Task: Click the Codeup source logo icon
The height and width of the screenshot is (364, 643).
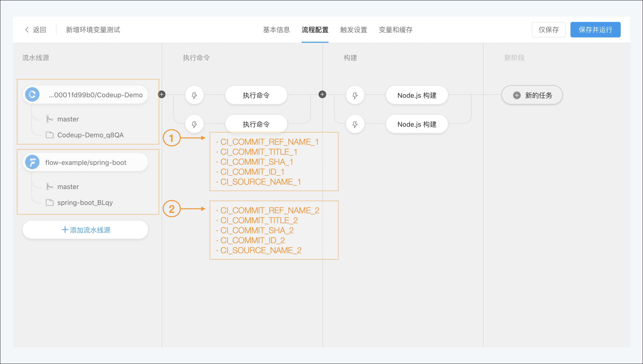Action: (x=32, y=94)
